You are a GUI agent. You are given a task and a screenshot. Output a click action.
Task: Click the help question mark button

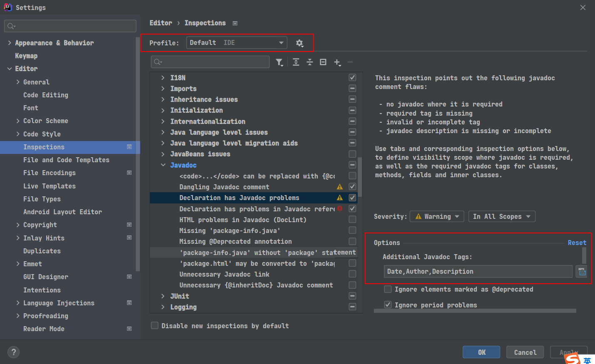click(13, 352)
